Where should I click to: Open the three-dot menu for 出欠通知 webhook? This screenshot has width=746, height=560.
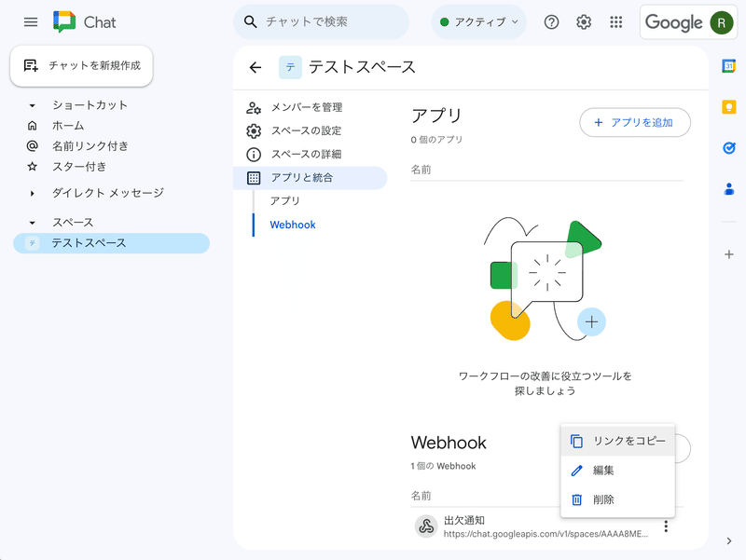coord(666,526)
